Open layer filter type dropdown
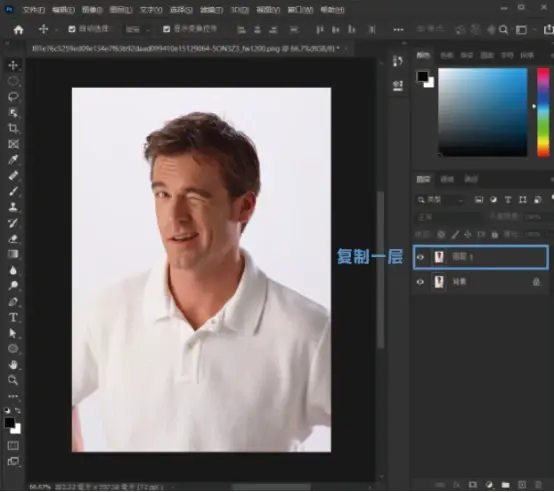 440,200
